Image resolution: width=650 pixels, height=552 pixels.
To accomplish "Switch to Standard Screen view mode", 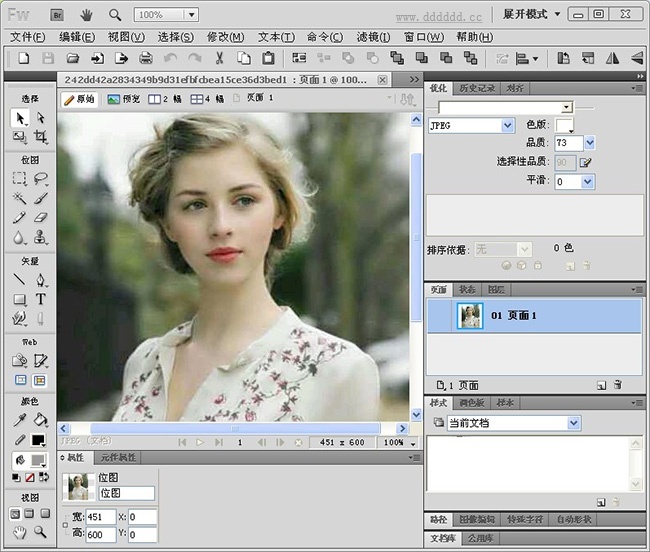I will (15, 514).
